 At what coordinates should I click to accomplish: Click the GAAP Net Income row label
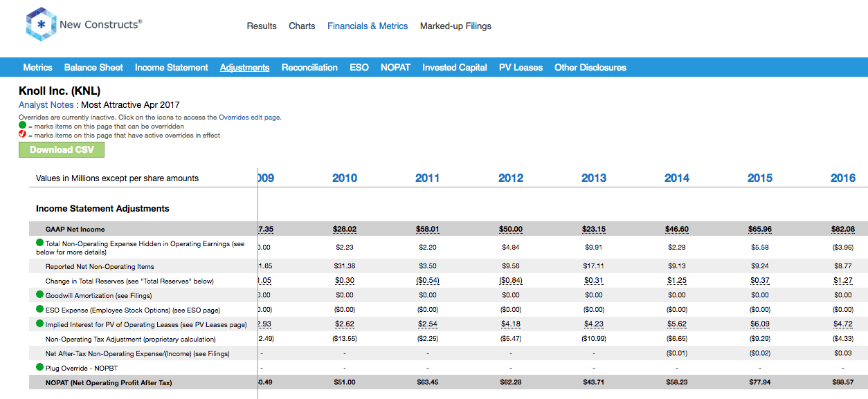[x=75, y=229]
